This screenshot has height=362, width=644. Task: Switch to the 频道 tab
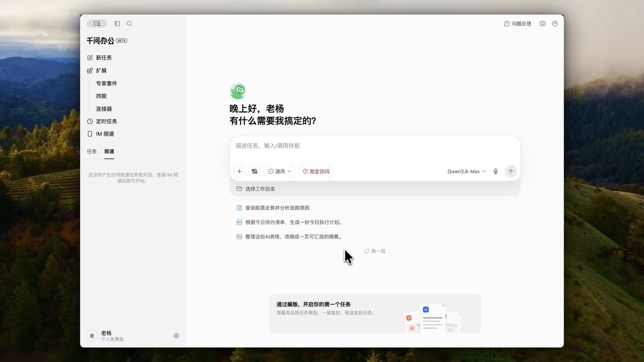coord(109,151)
